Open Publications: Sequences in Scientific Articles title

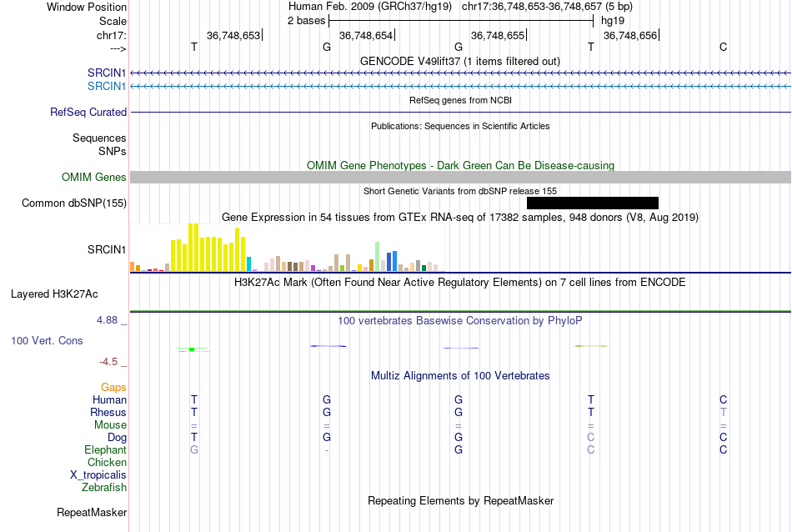(x=460, y=126)
